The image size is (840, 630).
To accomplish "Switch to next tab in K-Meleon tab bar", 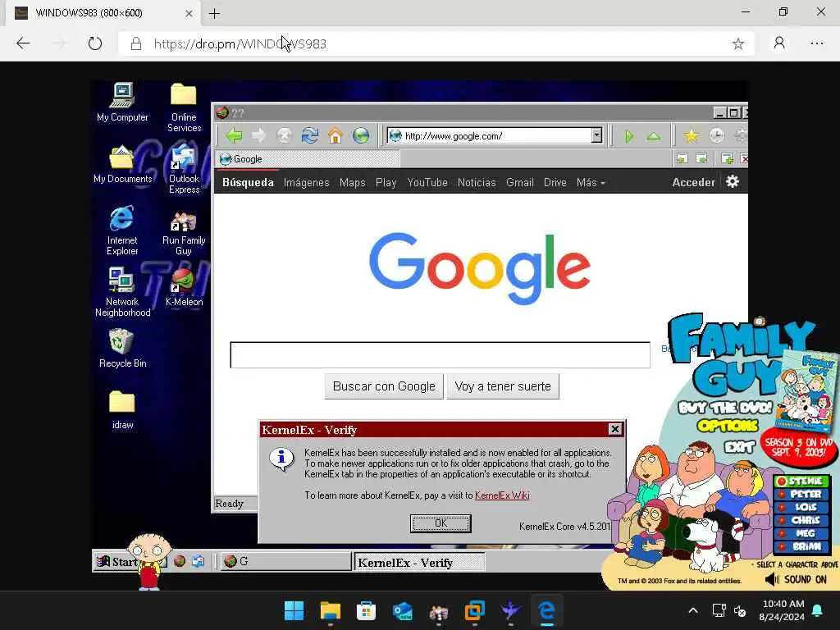I will coord(701,158).
